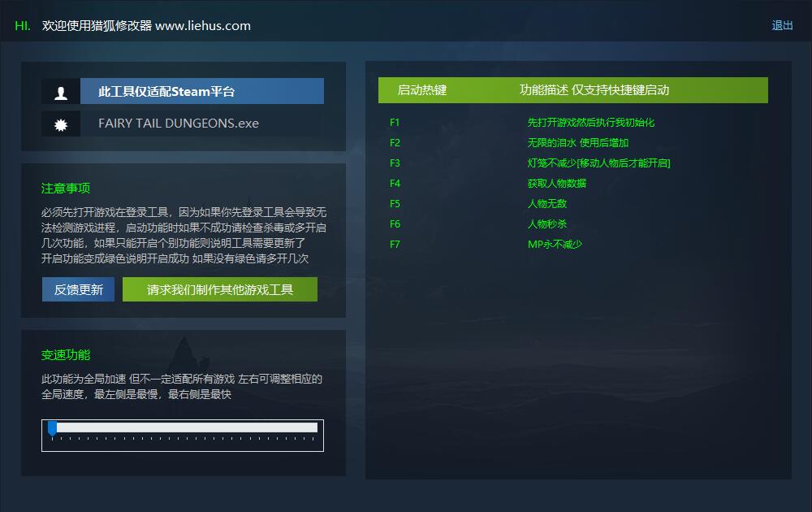Click the F1 hotkey label
This screenshot has width=812, height=512.
[x=395, y=122]
